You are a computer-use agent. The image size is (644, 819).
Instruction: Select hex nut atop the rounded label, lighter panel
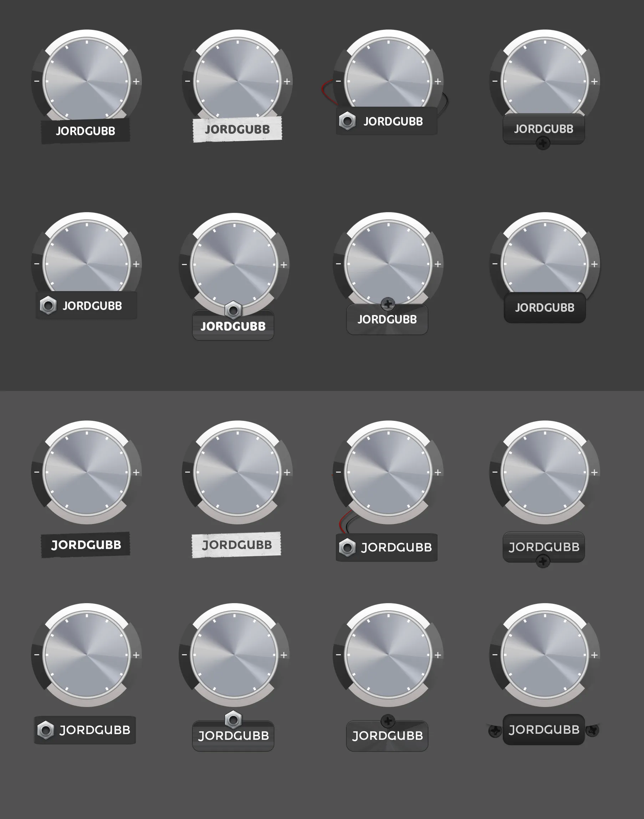click(233, 720)
